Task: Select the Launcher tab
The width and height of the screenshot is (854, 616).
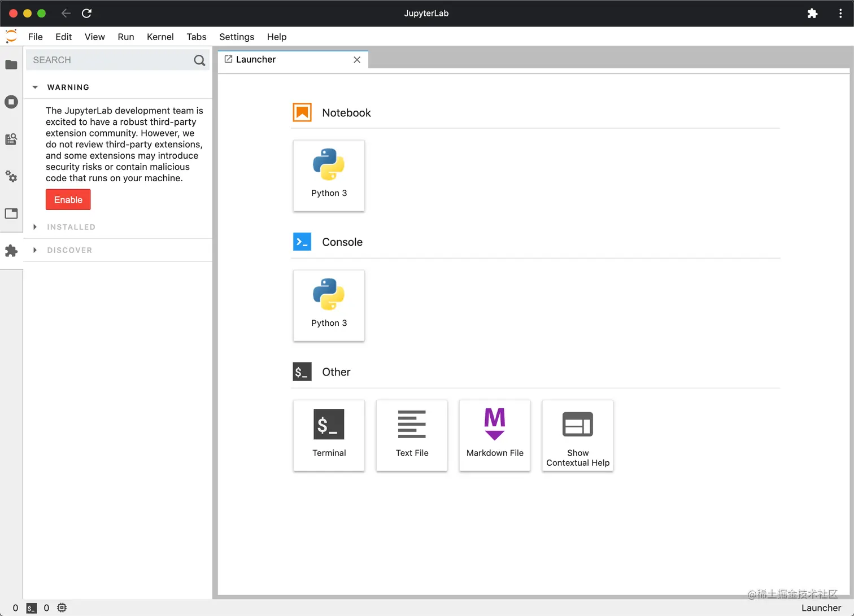Action: [293, 59]
